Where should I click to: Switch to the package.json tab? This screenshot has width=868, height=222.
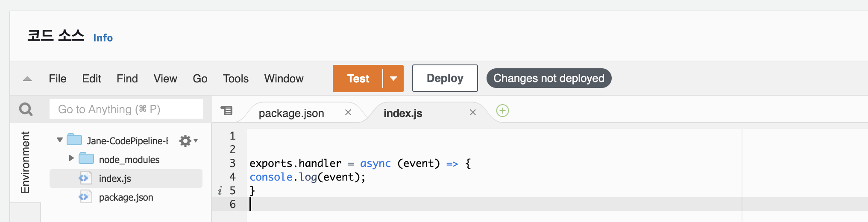coord(291,113)
